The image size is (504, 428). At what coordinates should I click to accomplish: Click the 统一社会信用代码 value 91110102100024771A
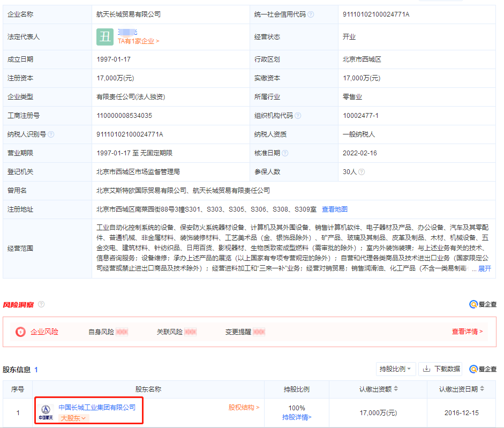(376, 14)
